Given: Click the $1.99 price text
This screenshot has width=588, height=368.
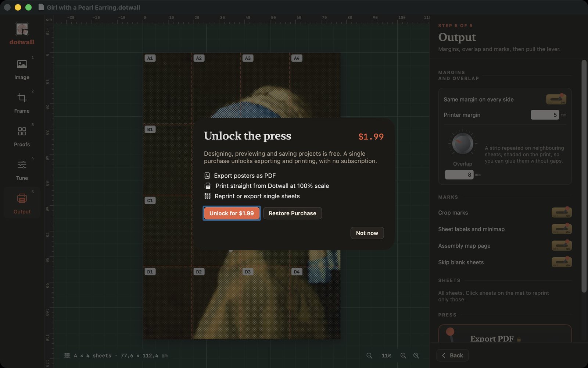Looking at the screenshot, I should click(371, 137).
